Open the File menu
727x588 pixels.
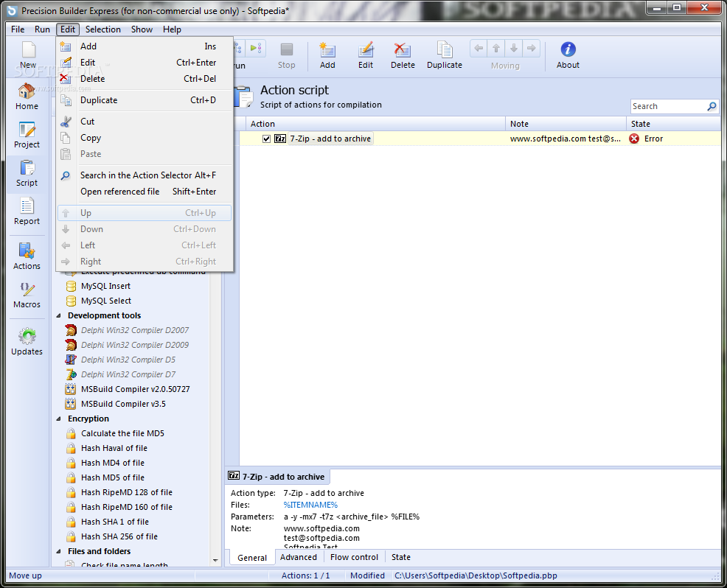click(18, 29)
